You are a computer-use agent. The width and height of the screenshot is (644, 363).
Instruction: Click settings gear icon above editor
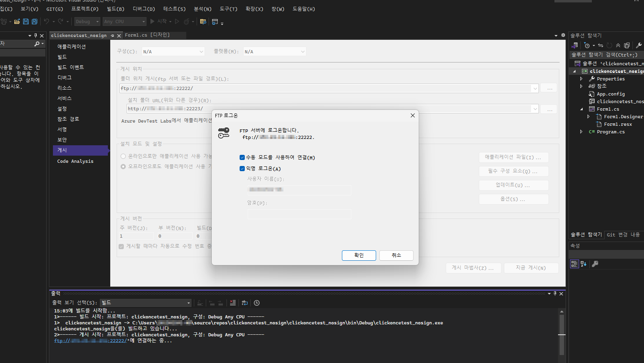(x=563, y=35)
